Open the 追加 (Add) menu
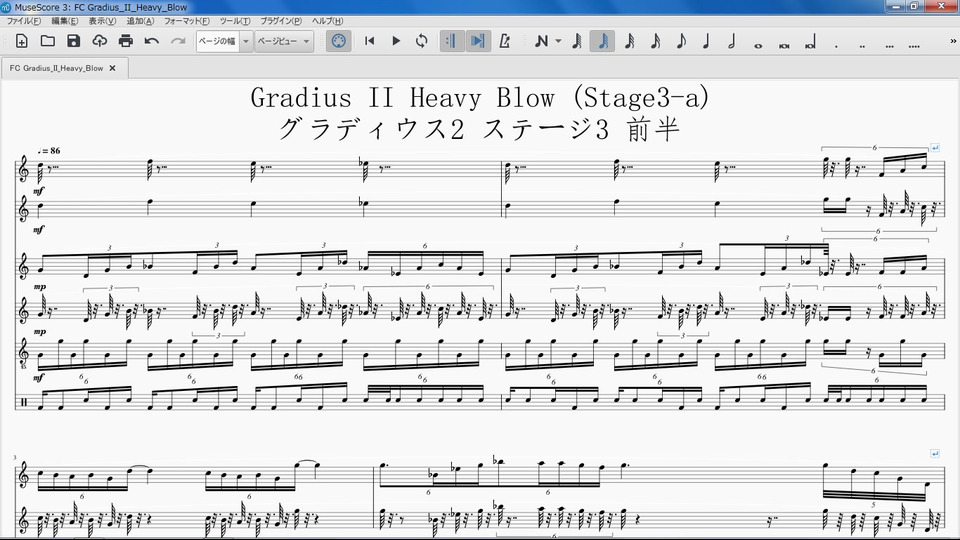Viewport: 960px width, 540px height. point(140,21)
